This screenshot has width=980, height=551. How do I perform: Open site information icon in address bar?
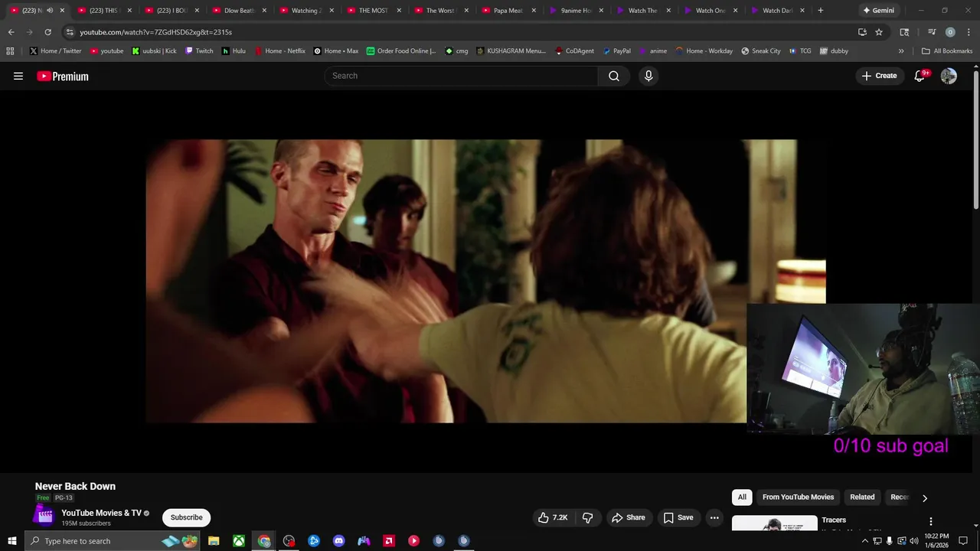pos(70,32)
